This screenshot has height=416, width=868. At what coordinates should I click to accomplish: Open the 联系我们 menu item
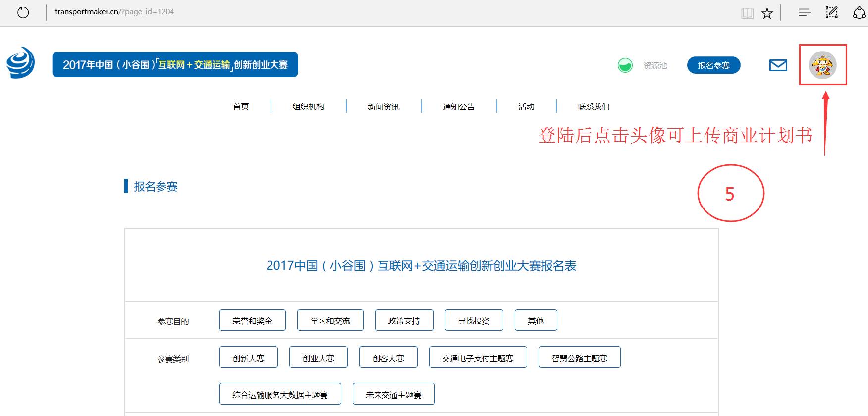click(594, 106)
